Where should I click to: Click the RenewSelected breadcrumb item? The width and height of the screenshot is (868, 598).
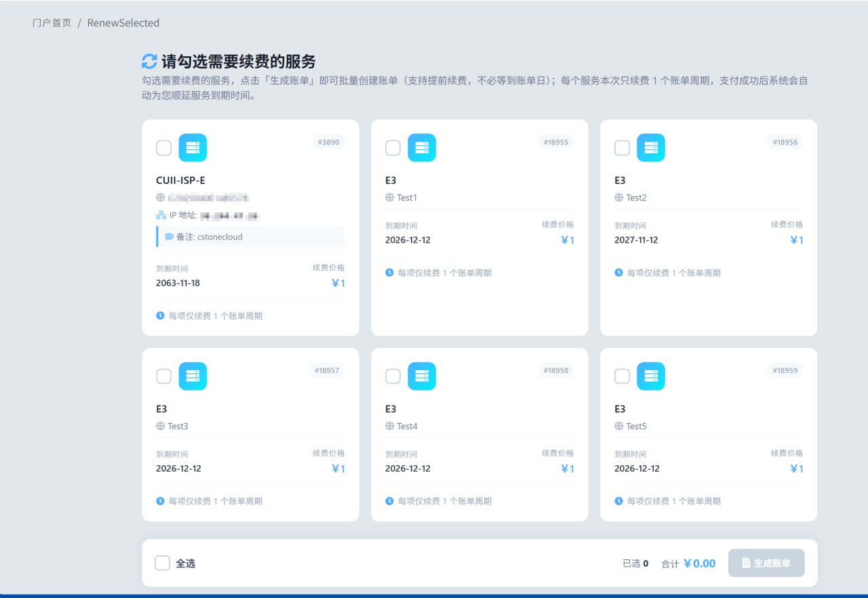[123, 23]
